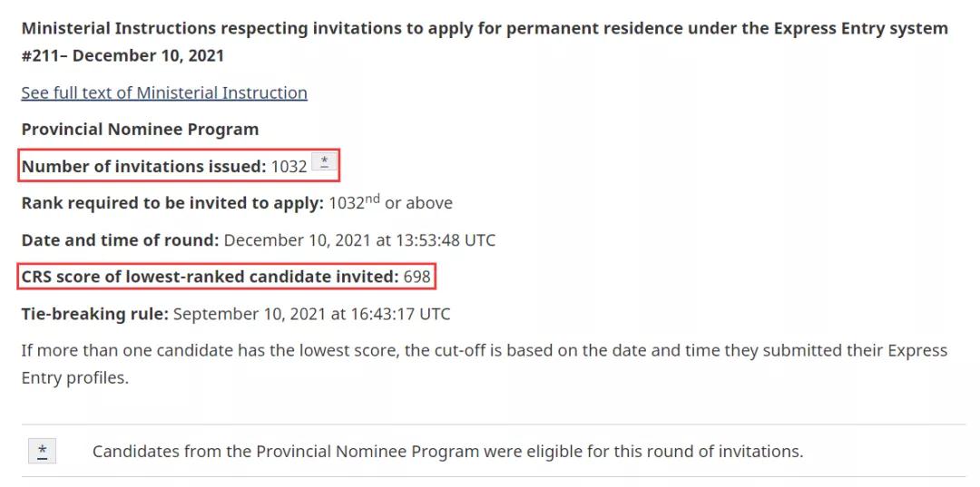The height and width of the screenshot is (487, 980).
Task: Select the 698 CRS score value
Action: (x=416, y=277)
